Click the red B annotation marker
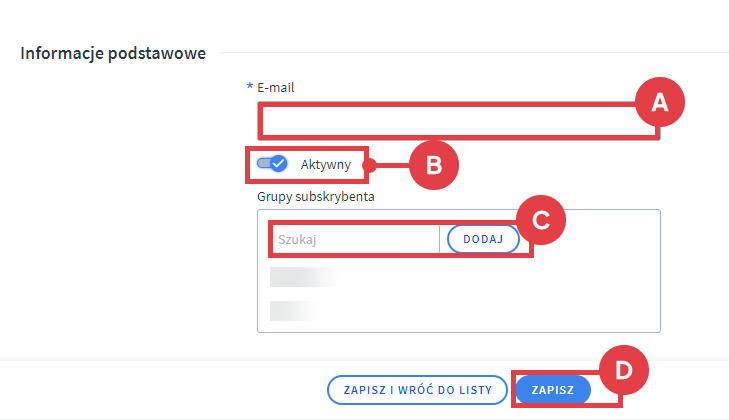Screen dimensions: 729x420 [x=433, y=166]
